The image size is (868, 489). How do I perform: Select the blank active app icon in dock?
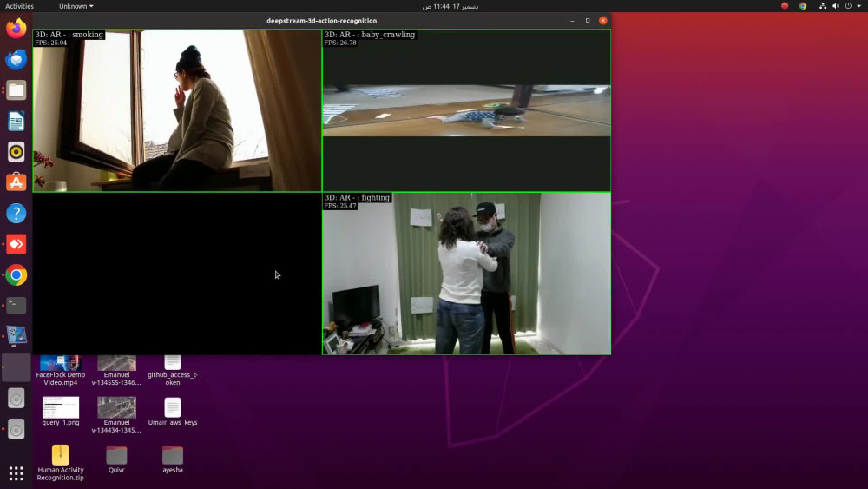click(16, 367)
